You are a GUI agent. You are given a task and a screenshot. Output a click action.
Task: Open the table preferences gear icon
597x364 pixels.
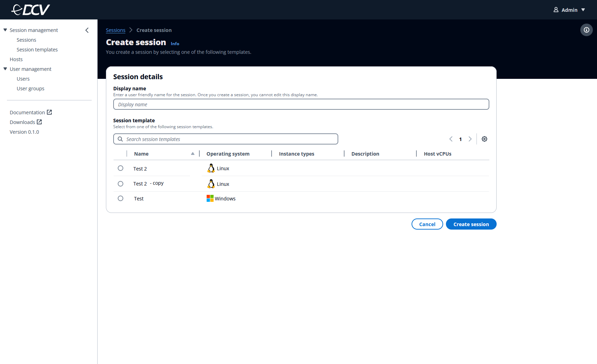pyautogui.click(x=484, y=139)
